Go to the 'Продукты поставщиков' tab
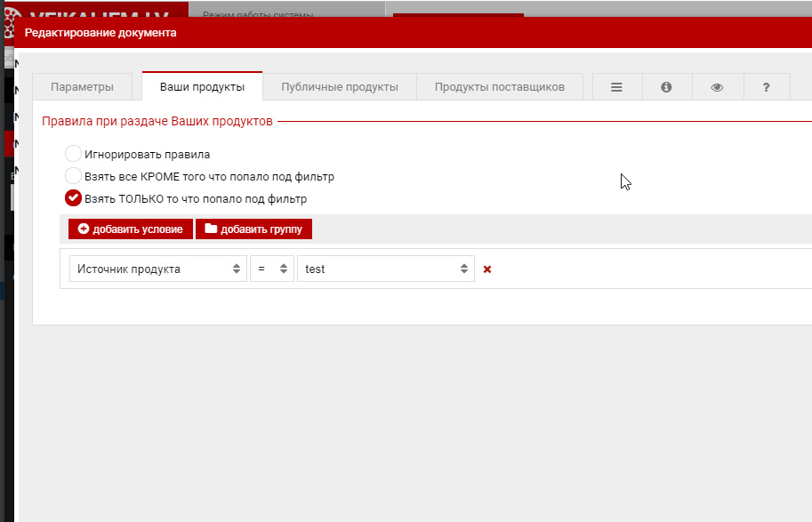This screenshot has width=812, height=522. coord(499,87)
